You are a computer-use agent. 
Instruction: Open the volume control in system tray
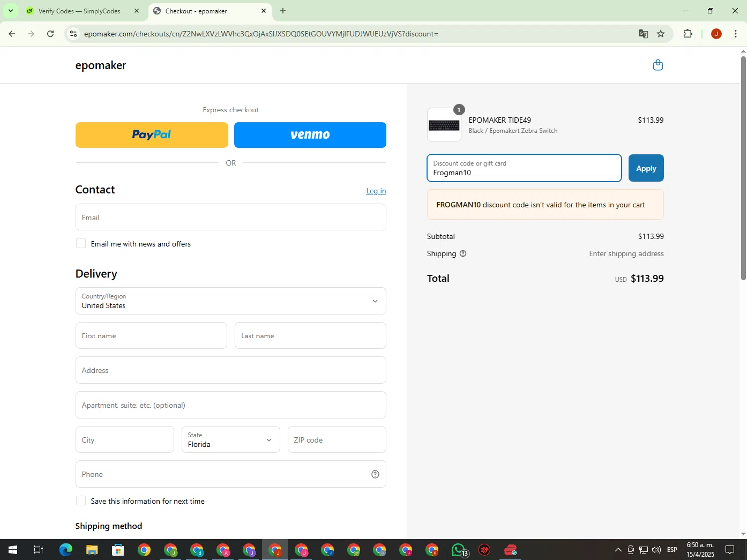pyautogui.click(x=656, y=550)
